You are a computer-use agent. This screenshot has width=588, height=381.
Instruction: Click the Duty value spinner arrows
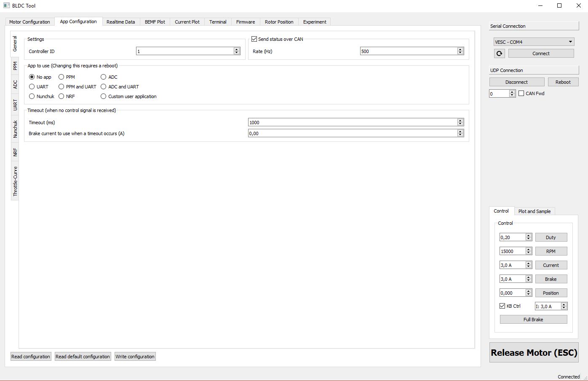point(529,237)
